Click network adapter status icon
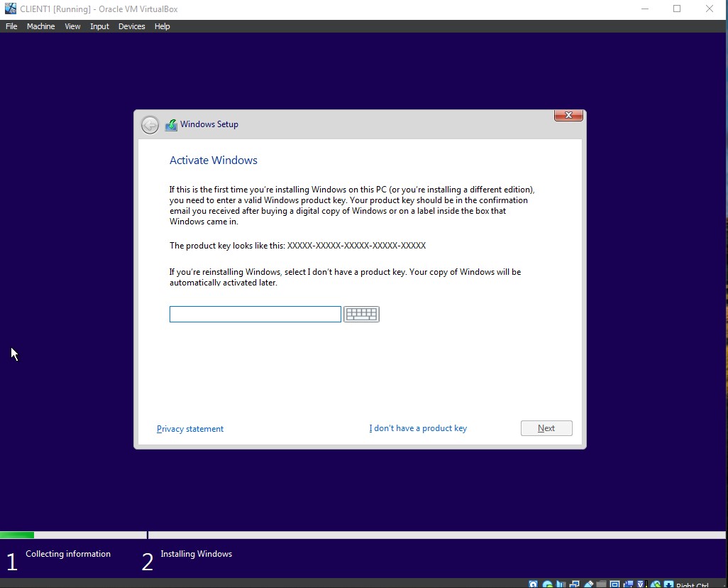728x588 pixels. 574,584
